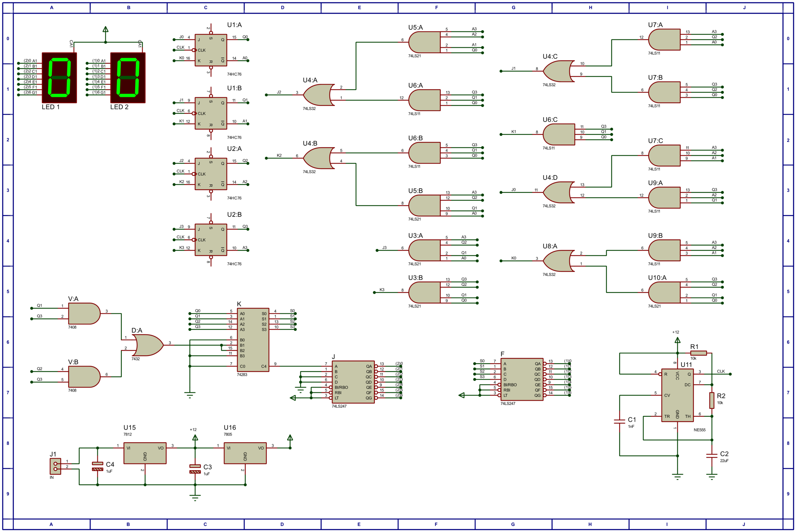Select the U11 NE555 timer chip

click(x=678, y=395)
